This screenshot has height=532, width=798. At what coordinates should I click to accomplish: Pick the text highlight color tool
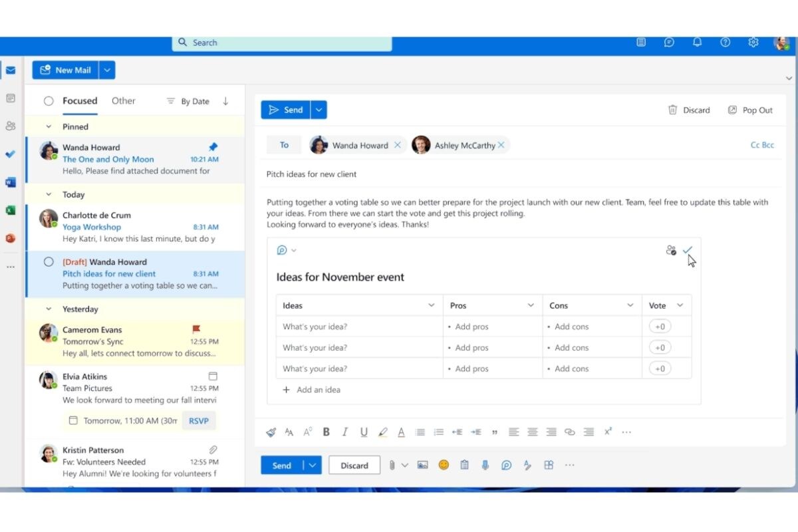click(x=382, y=432)
